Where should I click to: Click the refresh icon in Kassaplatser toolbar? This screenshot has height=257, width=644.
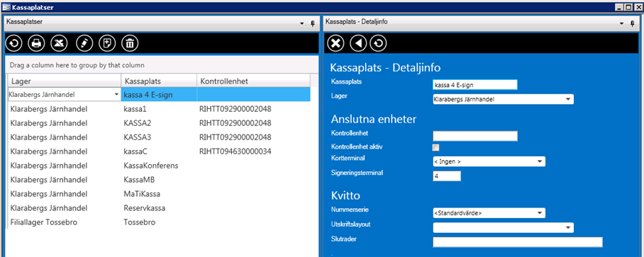13,43
